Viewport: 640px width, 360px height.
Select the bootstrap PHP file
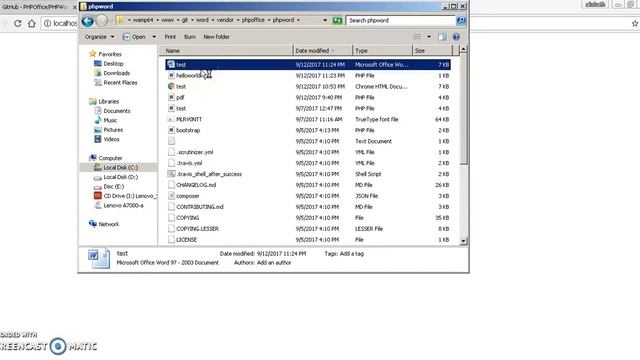[x=308, y=130]
